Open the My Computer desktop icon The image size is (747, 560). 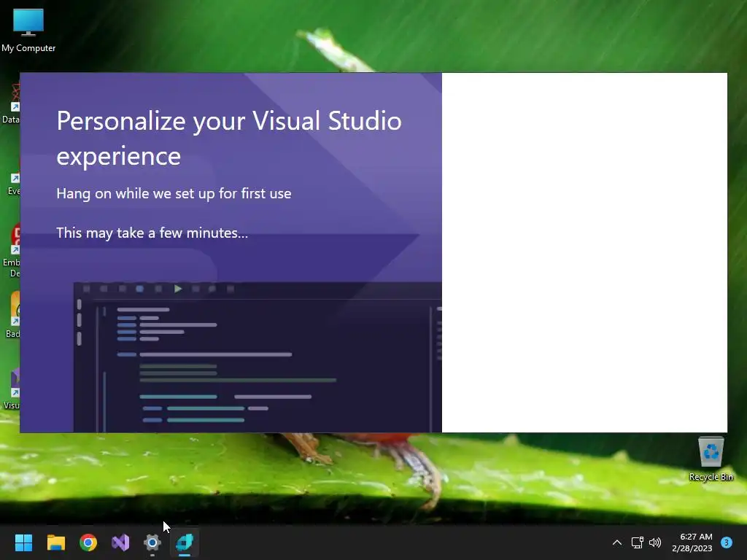point(28,31)
